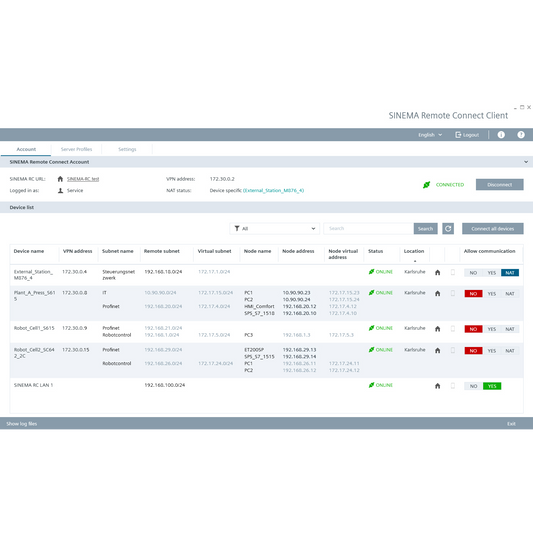Click remote subnet 192.168.100.0/24

pos(165,385)
